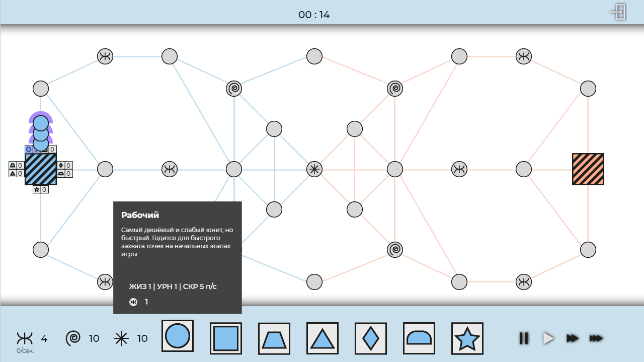Viewport: 644px width, 362px height.
Task: Click the orange striped enemy base
Action: tap(588, 169)
